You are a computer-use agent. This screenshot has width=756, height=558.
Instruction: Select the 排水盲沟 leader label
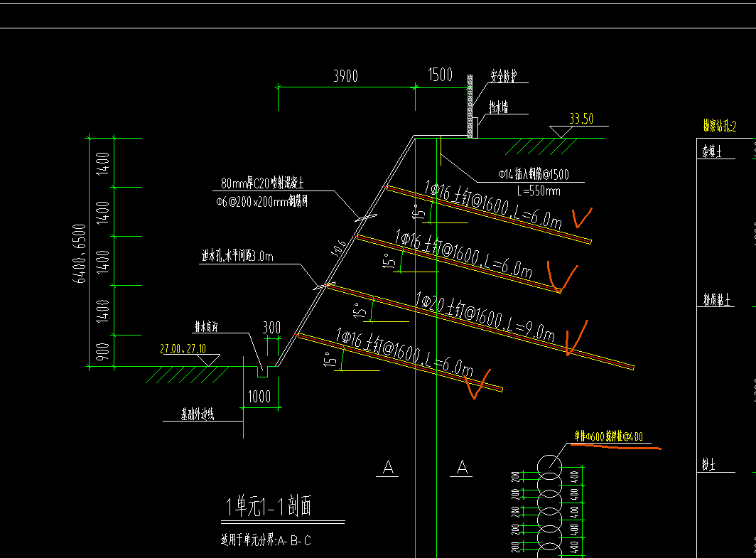coord(206,327)
